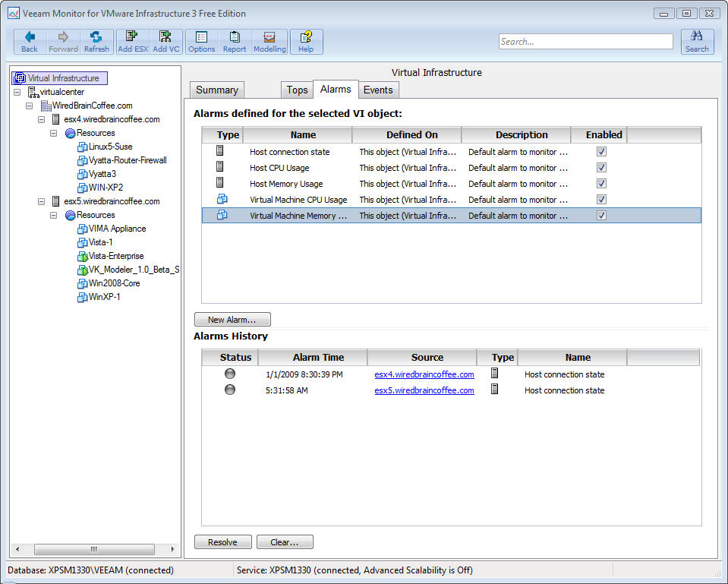Screen dimensions: 728x584
Task: Switch to the Summary tab
Action: 216,90
